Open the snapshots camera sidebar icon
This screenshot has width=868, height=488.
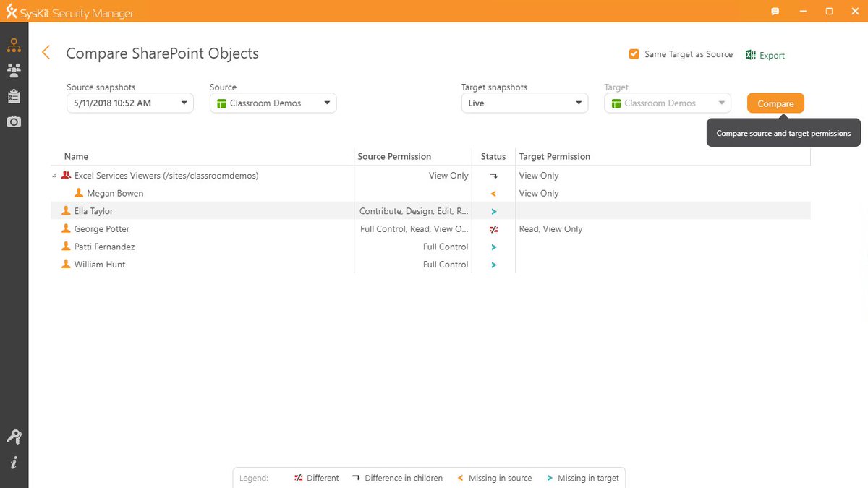[x=14, y=121]
